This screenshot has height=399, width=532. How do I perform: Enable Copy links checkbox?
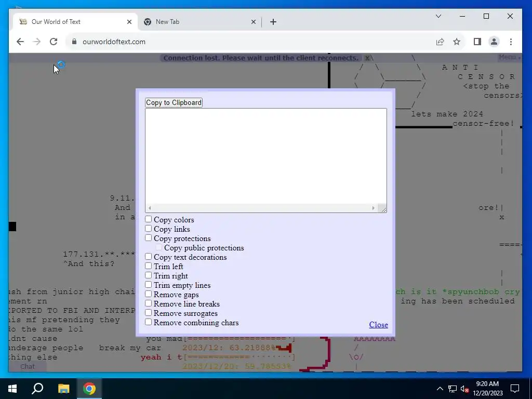[148, 229]
